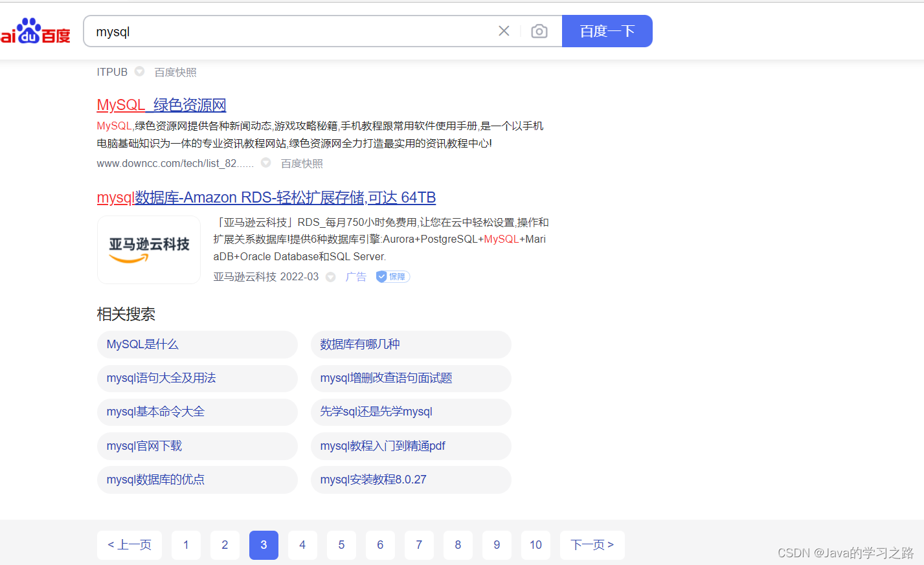
Task: Expand the dropdown arrow next to downcc URL
Action: [265, 163]
